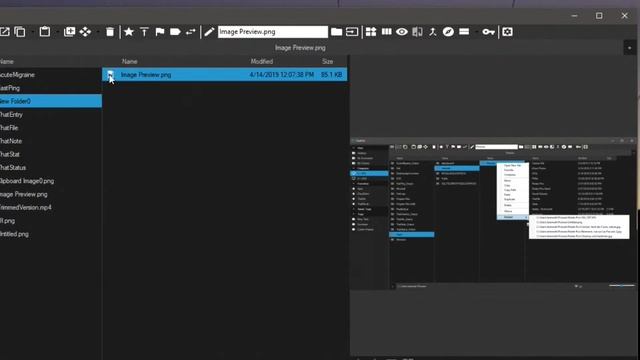Click the columns view icon
Viewport: 640px width, 360px height.
pos(386,32)
